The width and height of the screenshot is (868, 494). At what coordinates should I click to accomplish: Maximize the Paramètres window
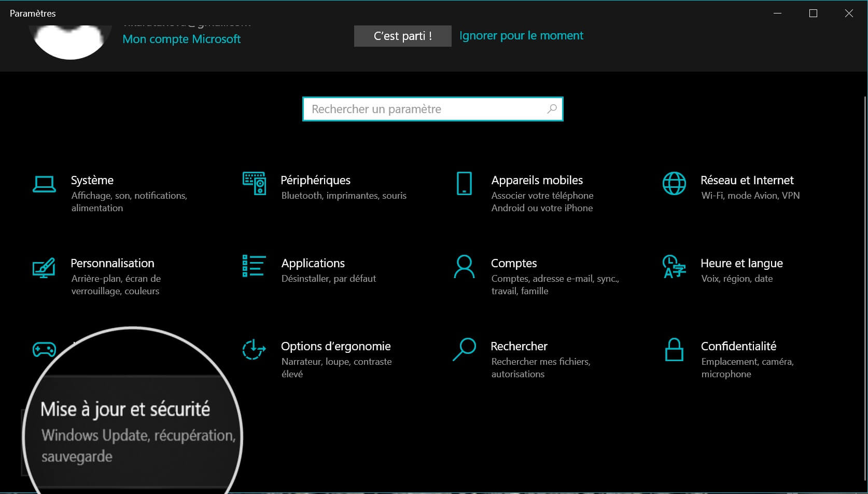(813, 13)
